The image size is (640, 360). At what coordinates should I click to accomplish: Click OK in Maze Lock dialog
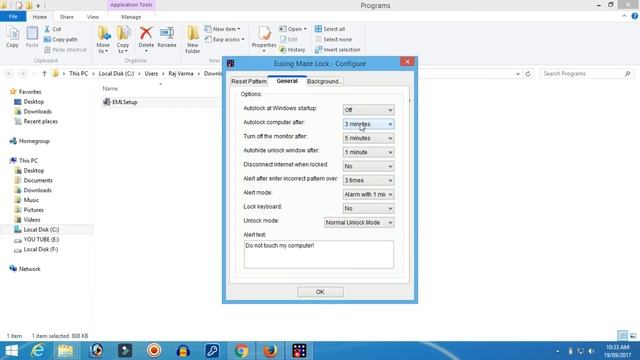pos(320,292)
